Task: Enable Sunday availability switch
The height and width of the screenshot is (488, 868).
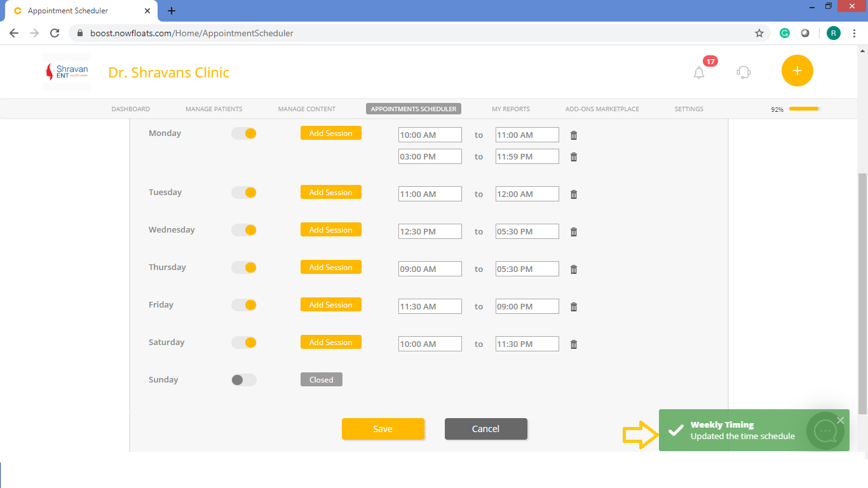Action: [x=244, y=380]
